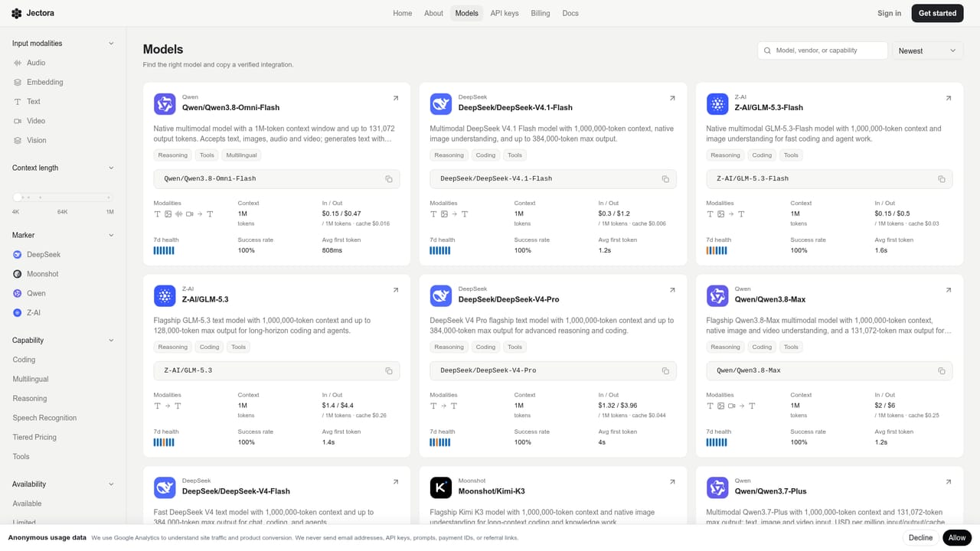Viewport: 980px width, 551px height.
Task: Go to the Home nav item
Action: tap(403, 13)
